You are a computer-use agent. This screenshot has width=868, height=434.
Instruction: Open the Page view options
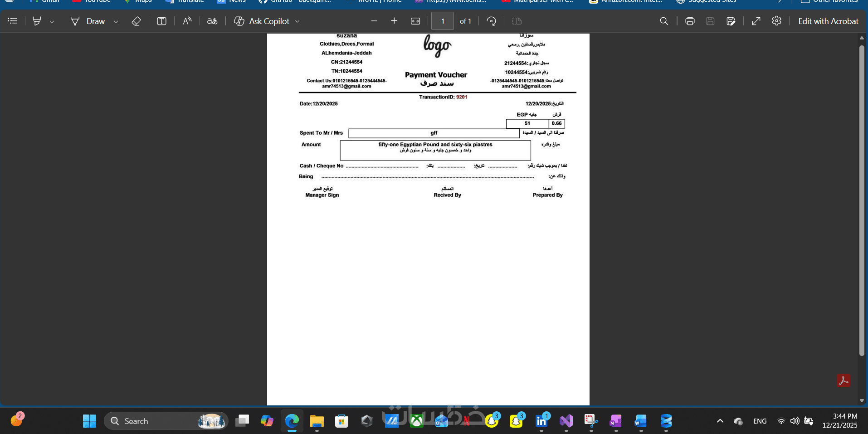tap(517, 21)
